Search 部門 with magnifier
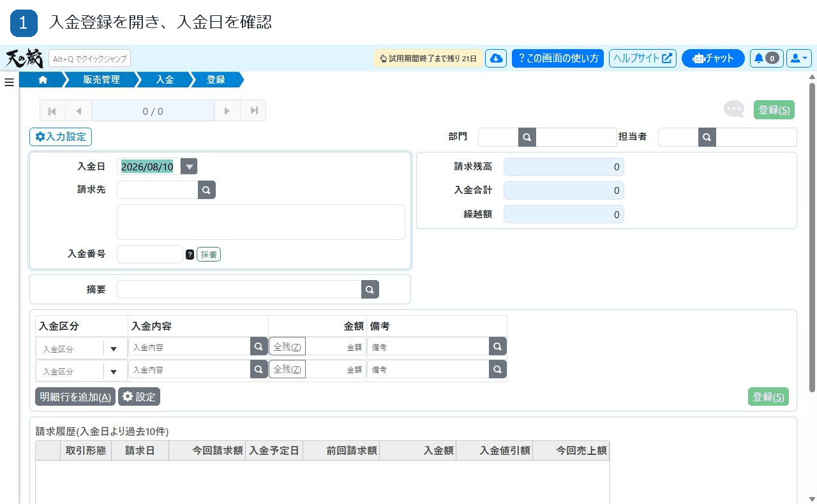 (x=527, y=137)
